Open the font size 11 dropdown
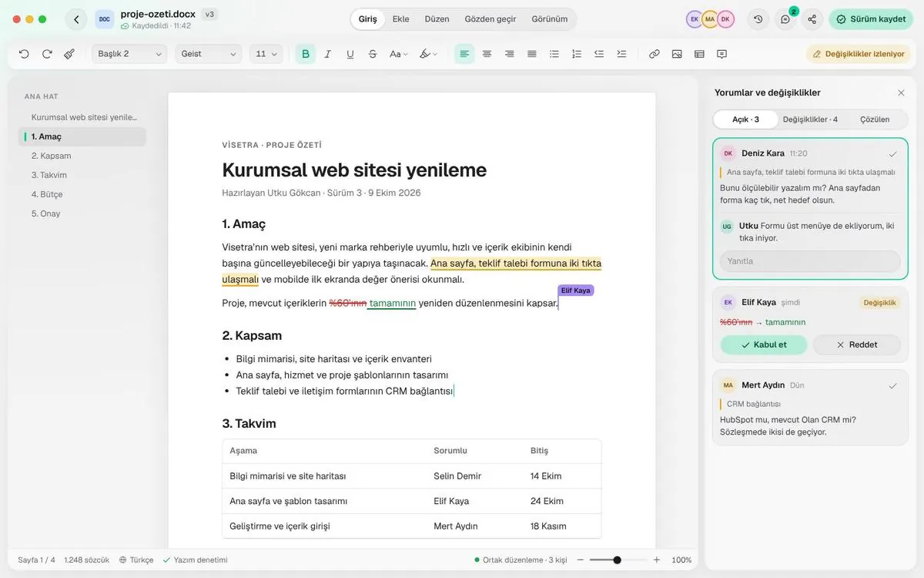924x578 pixels. click(x=266, y=54)
